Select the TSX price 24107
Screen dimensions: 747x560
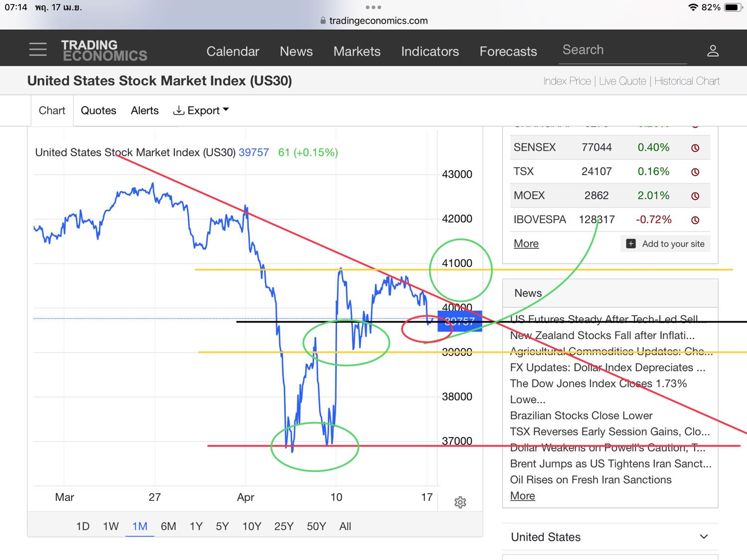tap(597, 171)
